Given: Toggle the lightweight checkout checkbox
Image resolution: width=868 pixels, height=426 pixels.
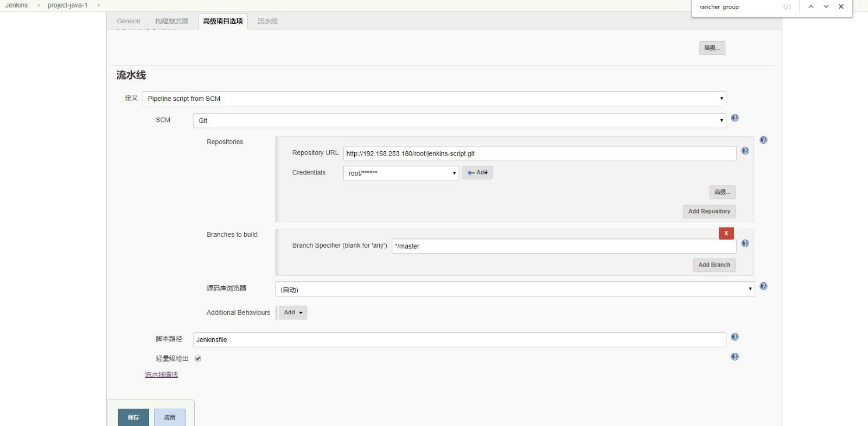Looking at the screenshot, I should coord(198,358).
